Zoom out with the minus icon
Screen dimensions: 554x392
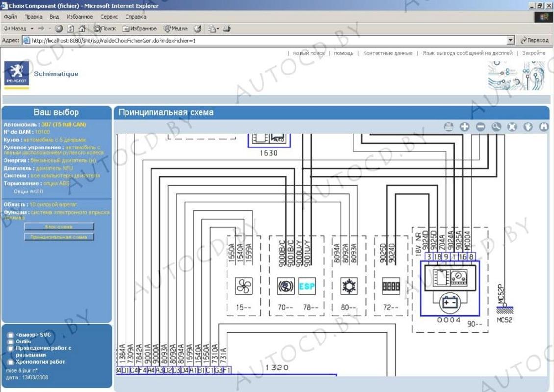(x=480, y=126)
